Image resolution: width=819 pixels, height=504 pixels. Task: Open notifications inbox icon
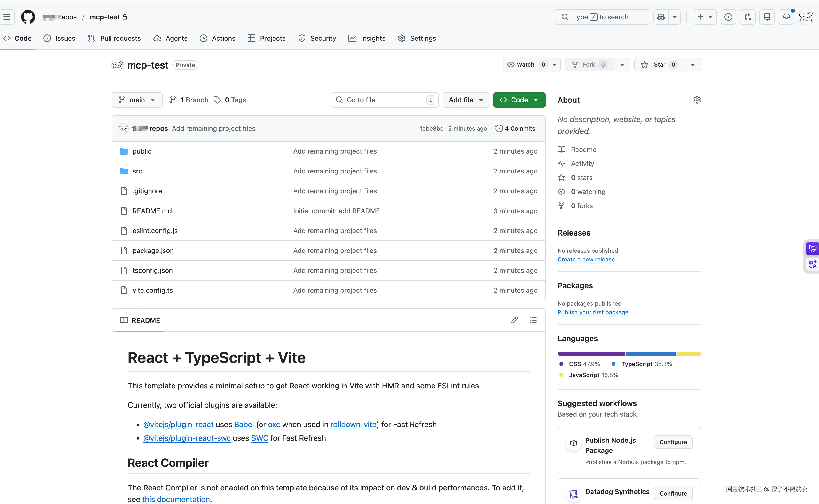[786, 17]
